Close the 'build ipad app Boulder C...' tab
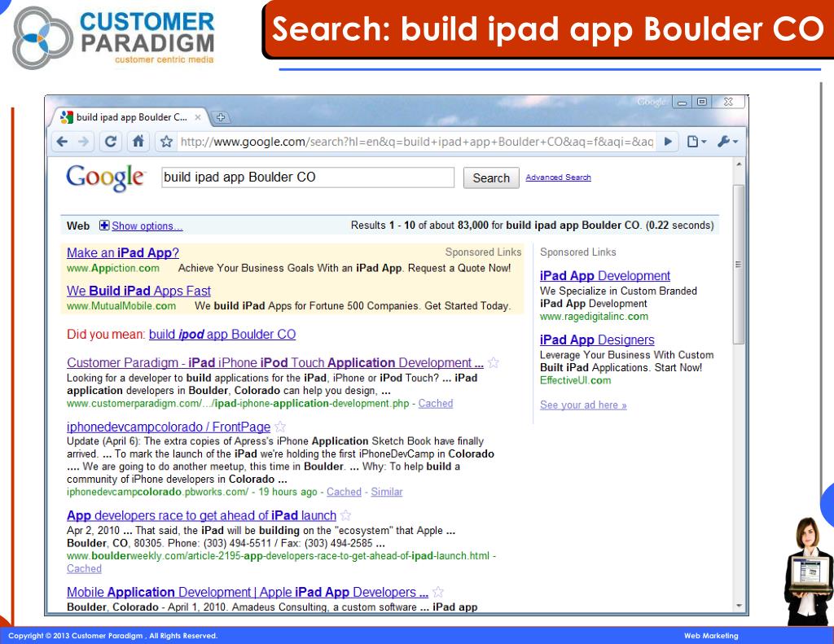 (198, 117)
